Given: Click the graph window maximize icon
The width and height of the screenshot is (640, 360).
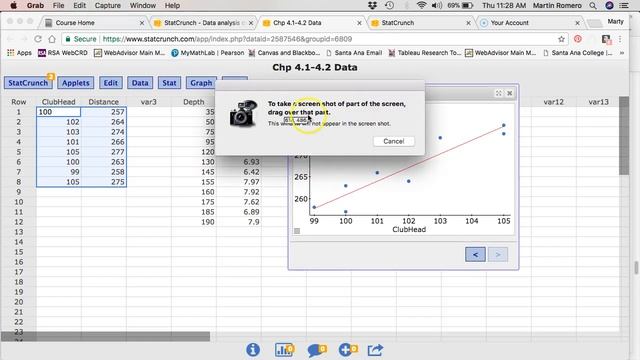Looking at the screenshot, I should (498, 93).
